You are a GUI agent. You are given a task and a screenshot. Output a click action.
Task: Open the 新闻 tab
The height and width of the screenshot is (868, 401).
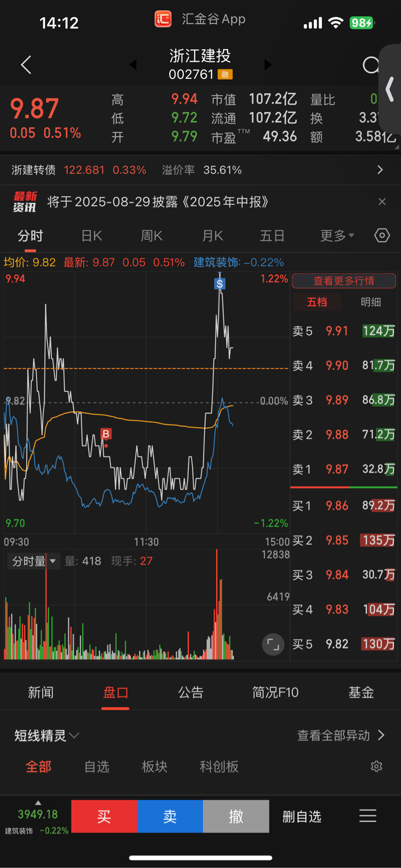[x=41, y=693]
